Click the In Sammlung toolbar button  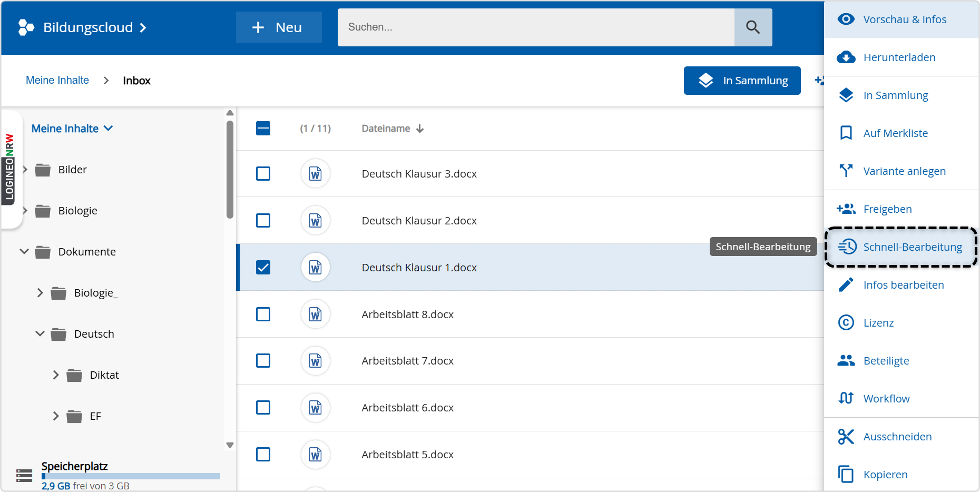[742, 81]
